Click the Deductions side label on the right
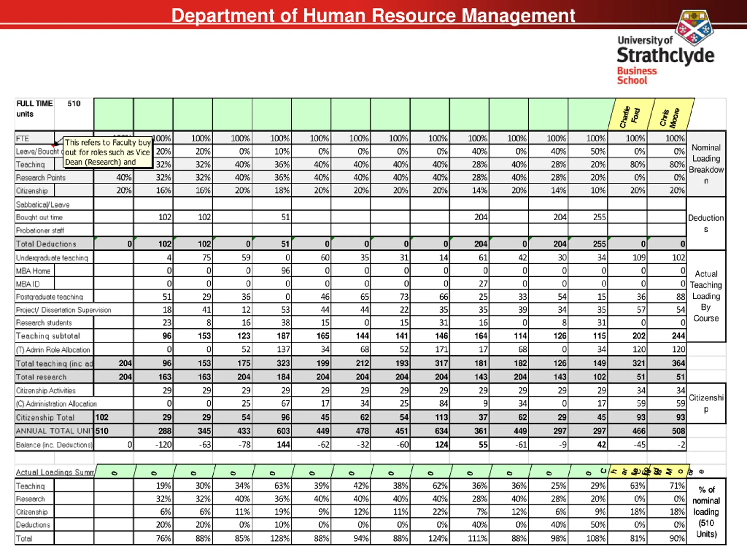747x560 pixels. click(706, 223)
